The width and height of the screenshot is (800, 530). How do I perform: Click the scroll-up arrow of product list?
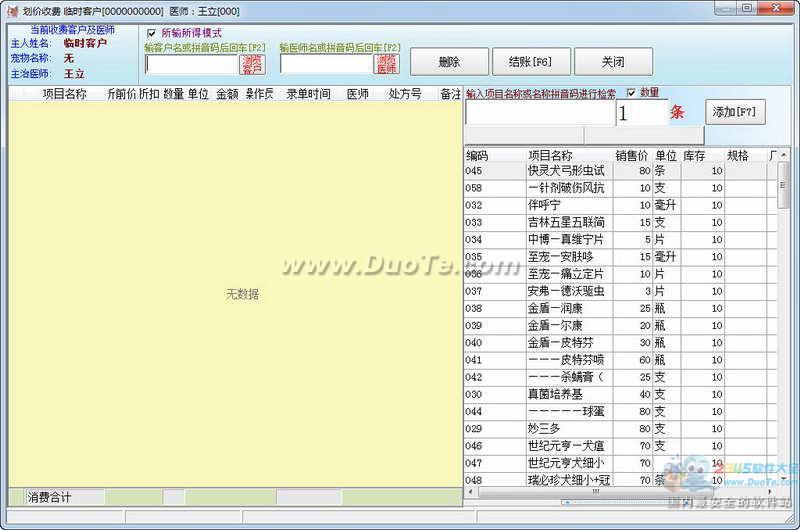[x=784, y=155]
